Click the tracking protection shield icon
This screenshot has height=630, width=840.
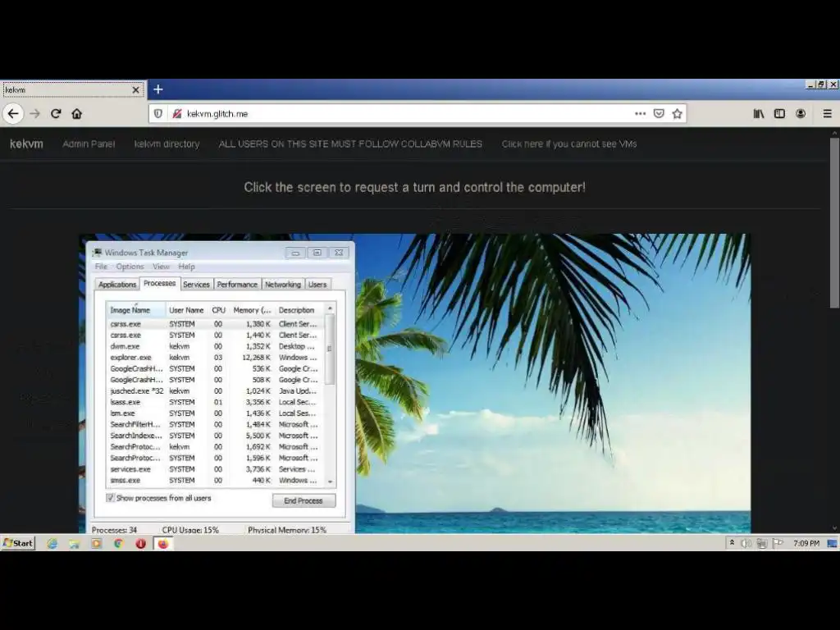158,113
